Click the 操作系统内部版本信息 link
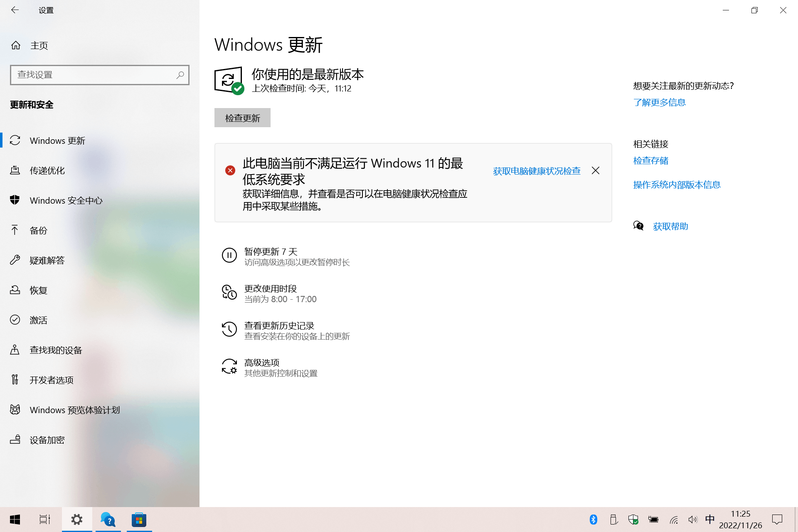This screenshot has height=532, width=798. 677,185
